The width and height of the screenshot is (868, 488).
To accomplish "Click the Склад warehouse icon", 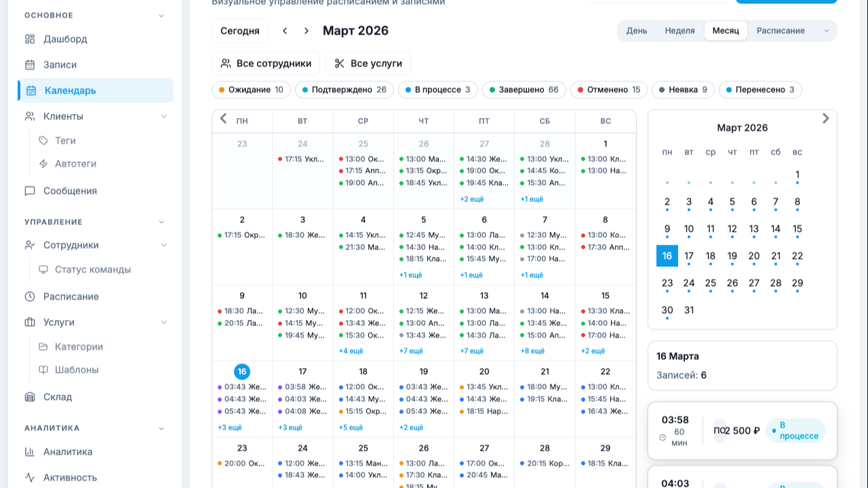I will [30, 397].
